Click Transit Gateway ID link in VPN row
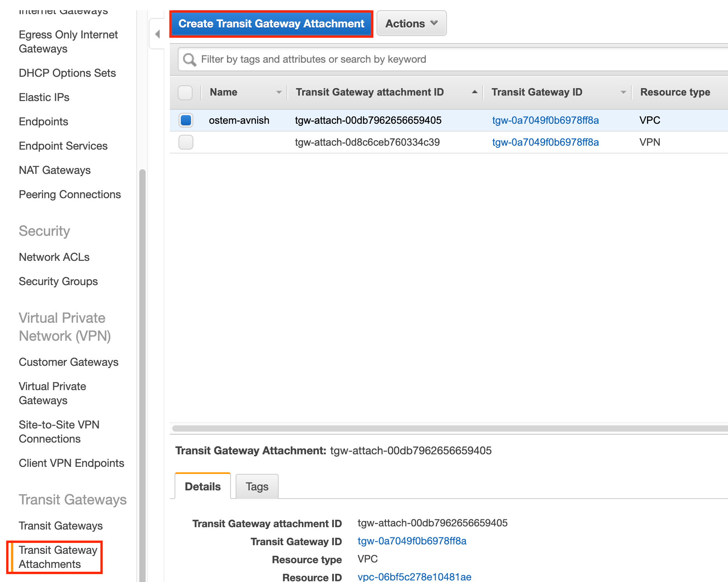 pyautogui.click(x=545, y=142)
